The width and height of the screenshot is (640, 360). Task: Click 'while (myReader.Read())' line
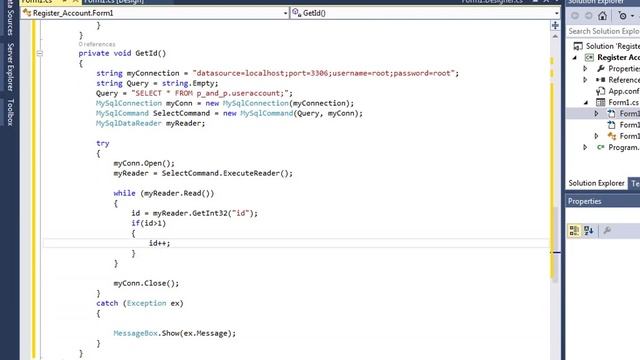164,193
